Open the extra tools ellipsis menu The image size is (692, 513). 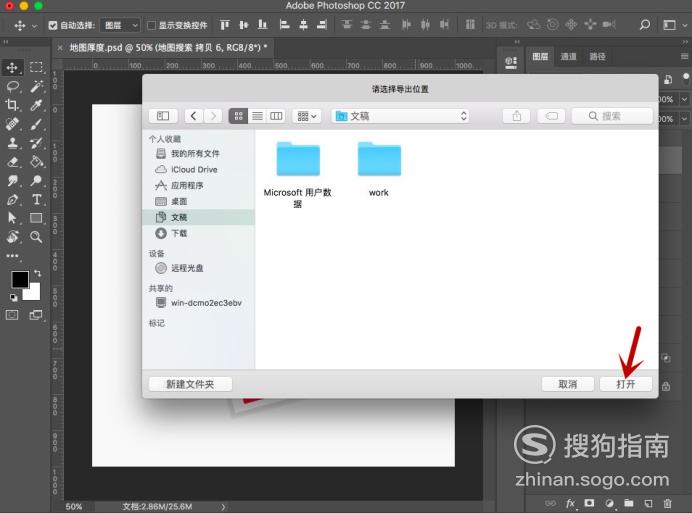(12, 256)
